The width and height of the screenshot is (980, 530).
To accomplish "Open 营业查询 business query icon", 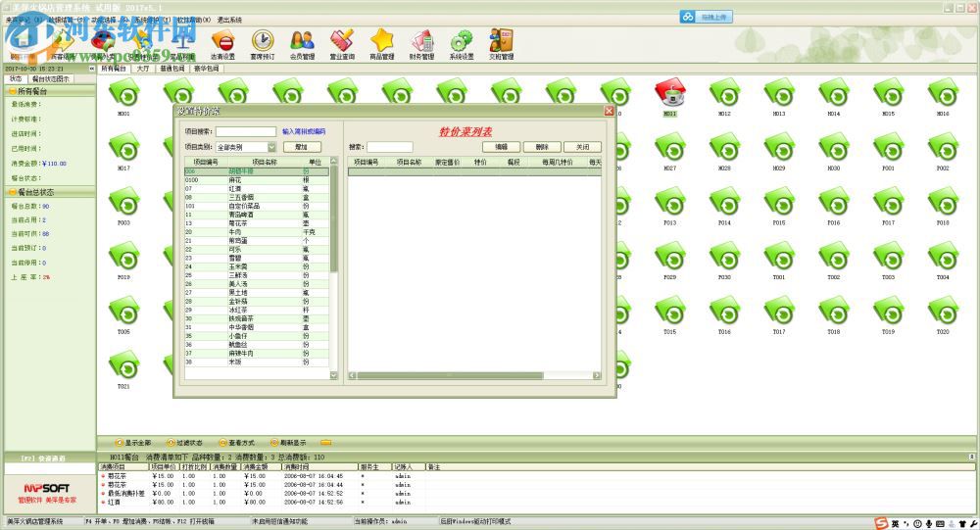I will [x=341, y=43].
